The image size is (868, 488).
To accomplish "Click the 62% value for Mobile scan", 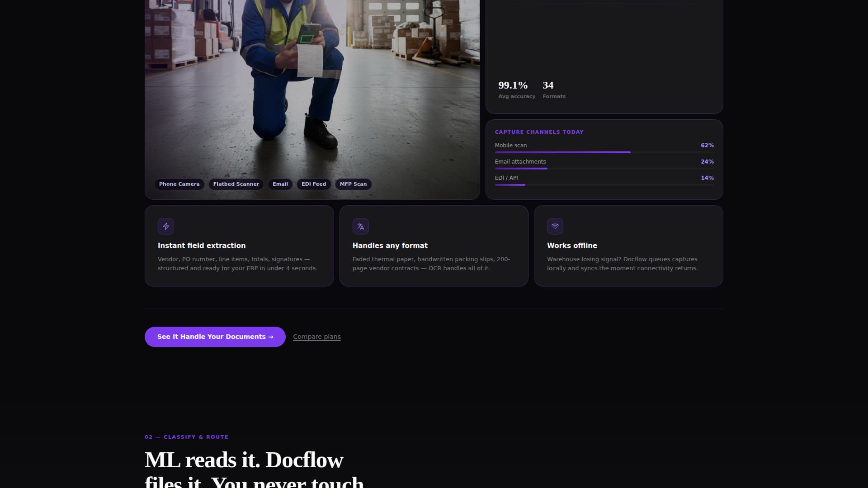I will pos(707,145).
